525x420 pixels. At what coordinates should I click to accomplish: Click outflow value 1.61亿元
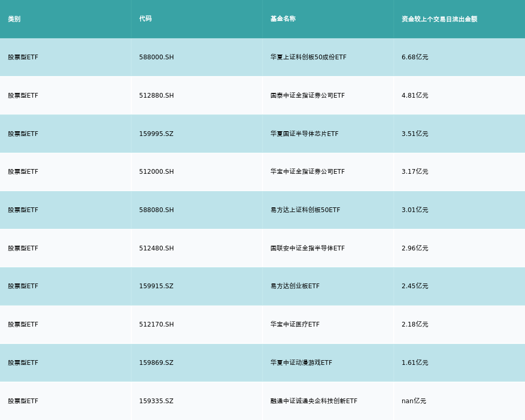[x=415, y=363]
